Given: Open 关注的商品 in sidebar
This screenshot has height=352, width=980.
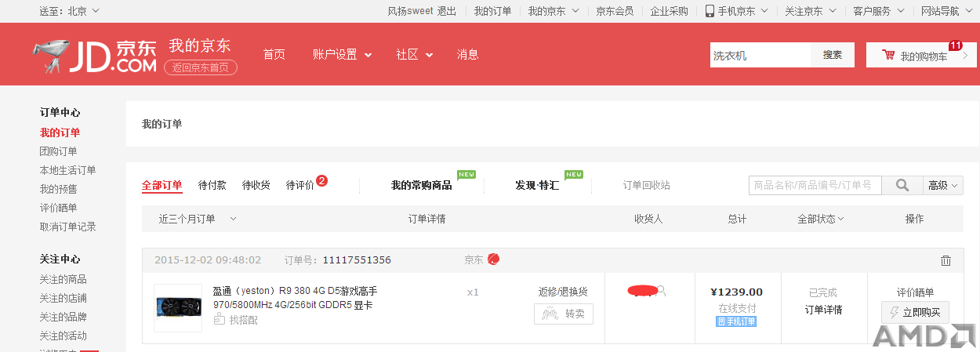Looking at the screenshot, I should [63, 279].
